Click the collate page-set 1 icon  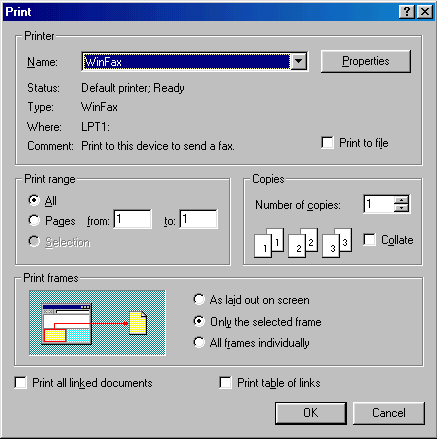[269, 243]
